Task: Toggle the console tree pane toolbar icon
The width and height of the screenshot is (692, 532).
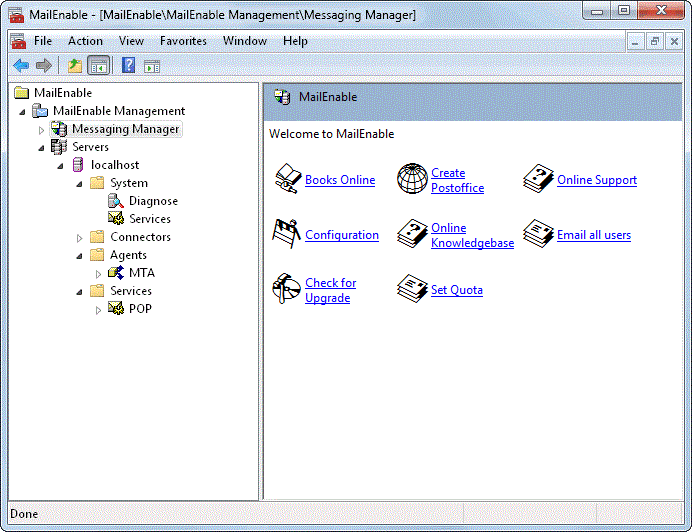Action: [x=99, y=66]
